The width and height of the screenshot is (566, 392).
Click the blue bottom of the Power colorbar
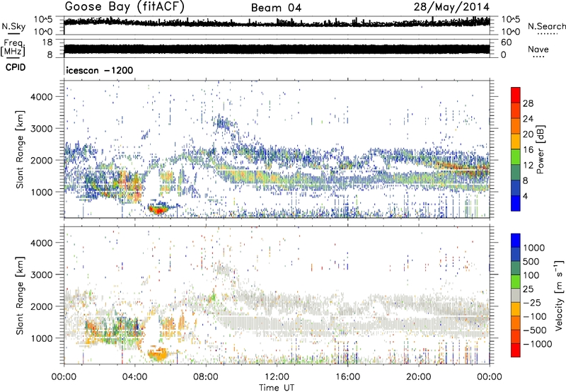tap(516, 203)
